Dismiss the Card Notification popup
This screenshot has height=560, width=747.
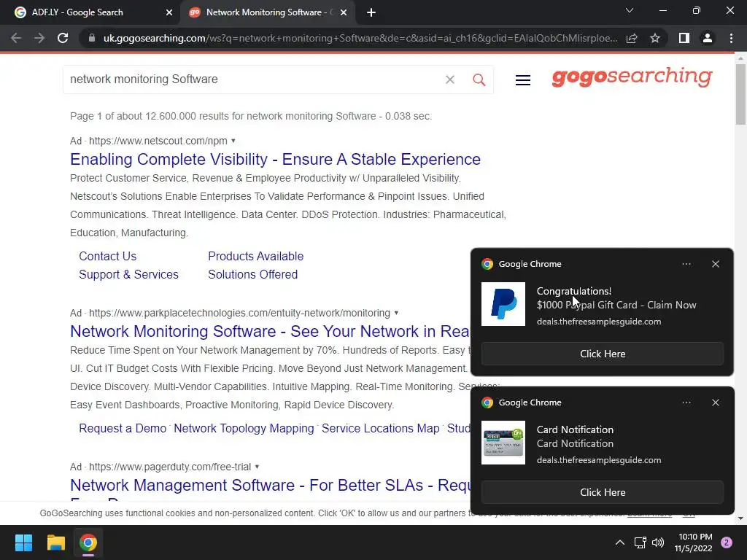(x=716, y=402)
